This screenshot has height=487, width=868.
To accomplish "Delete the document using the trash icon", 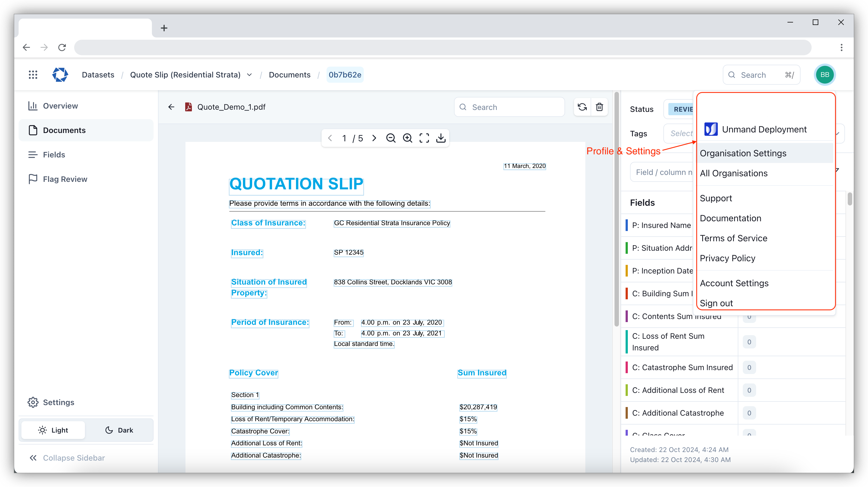I will point(599,107).
